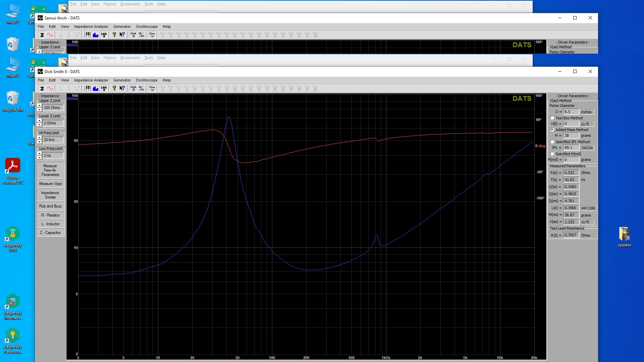644x362 pixels.
Task: Open the Help menu in Sansui 4inch window
Action: tap(167, 26)
